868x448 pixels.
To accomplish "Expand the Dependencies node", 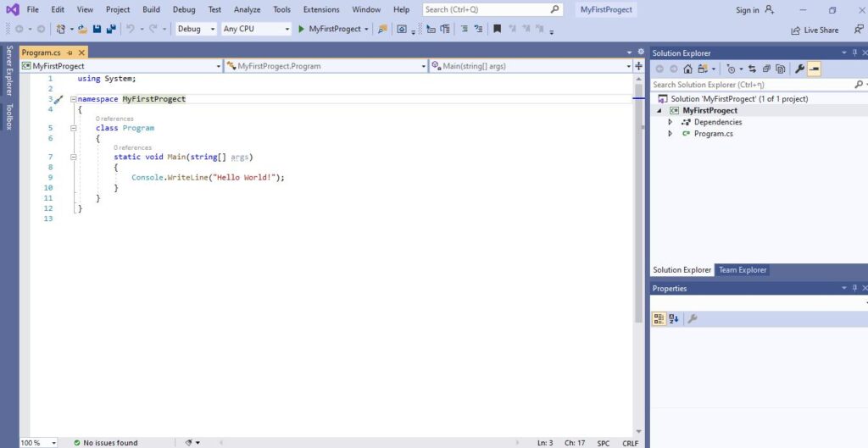I will pos(670,122).
